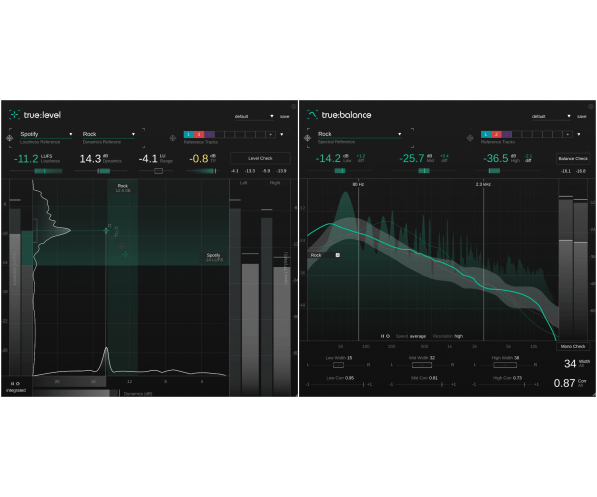Click the Loudness meter slider
Image resolution: width=597 pixels, height=497 pixels.
tap(36, 171)
